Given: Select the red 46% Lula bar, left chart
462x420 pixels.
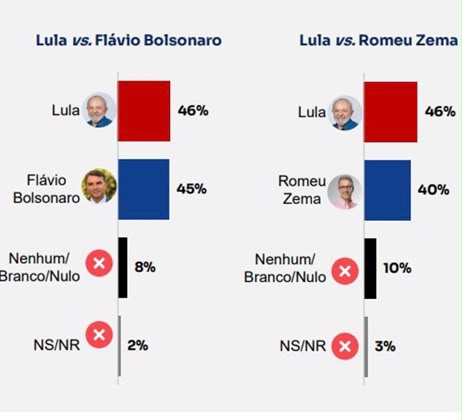Looking at the screenshot, I should 144,111.
